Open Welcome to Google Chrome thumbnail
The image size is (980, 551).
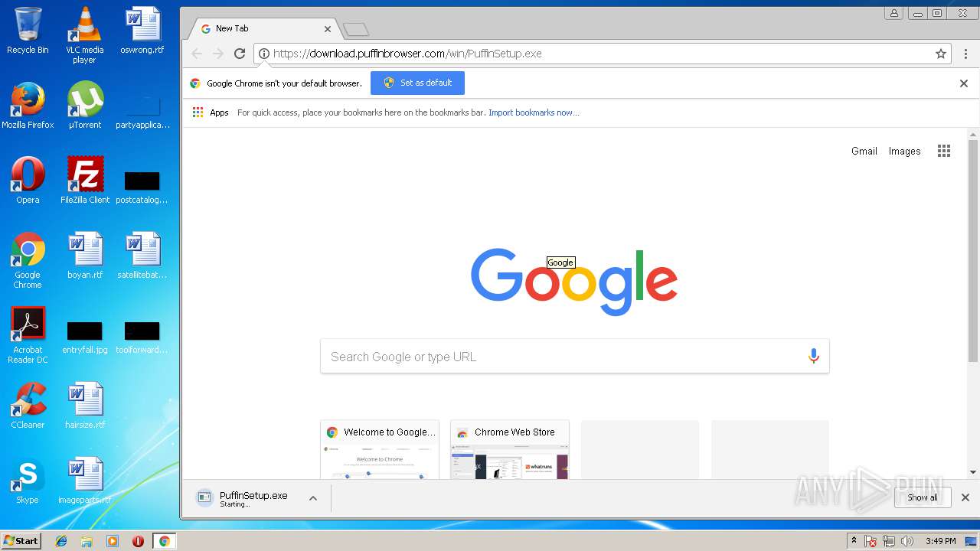coord(380,449)
